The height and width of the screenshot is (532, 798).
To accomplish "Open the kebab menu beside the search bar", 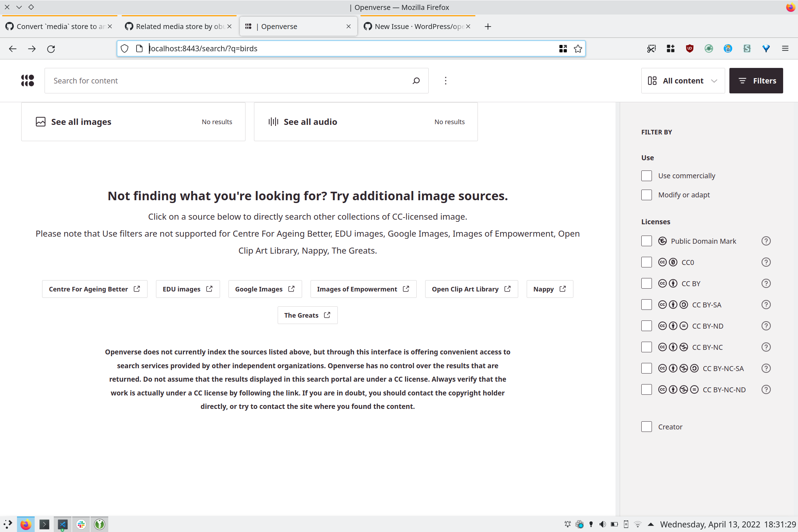I will 445,80.
